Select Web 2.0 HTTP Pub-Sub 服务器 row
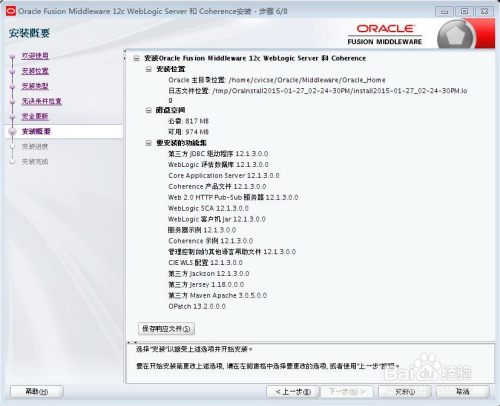The height and width of the screenshot is (406, 500). coord(233,197)
